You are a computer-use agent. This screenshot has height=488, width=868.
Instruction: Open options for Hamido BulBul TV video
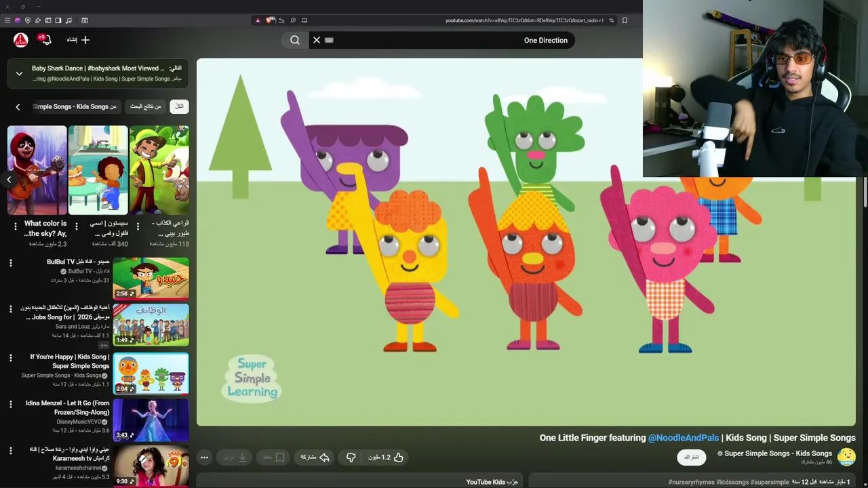pyautogui.click(x=10, y=262)
